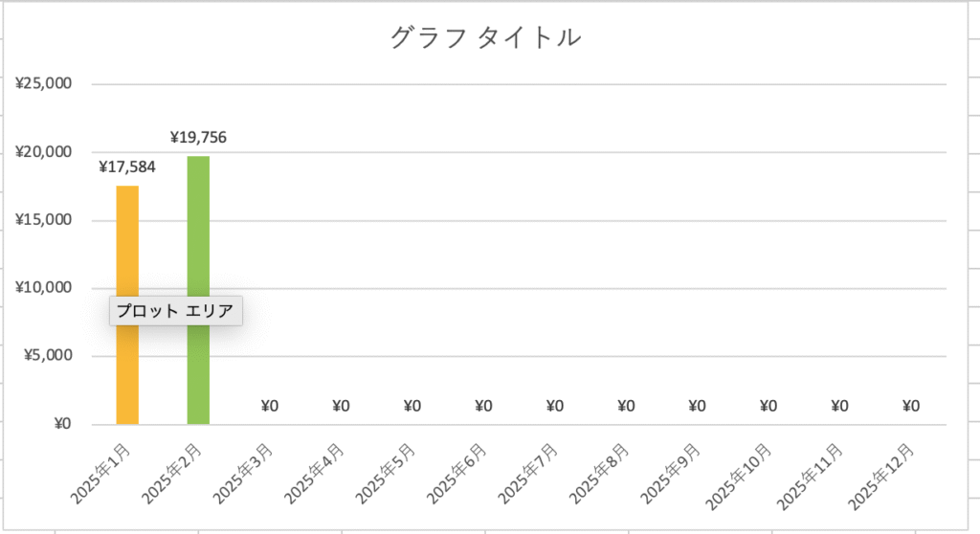This screenshot has width=980, height=534.
Task: Click the ¥10,000 vertical axis label
Action: click(x=43, y=287)
